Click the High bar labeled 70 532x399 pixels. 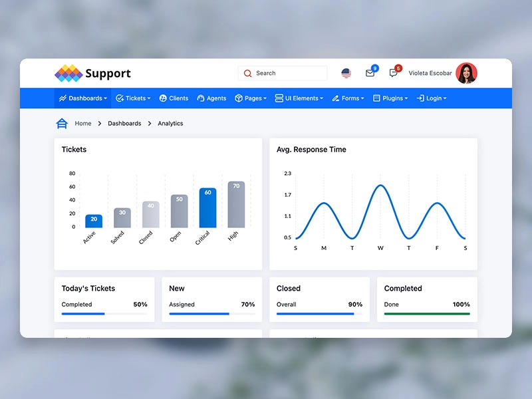(236, 204)
